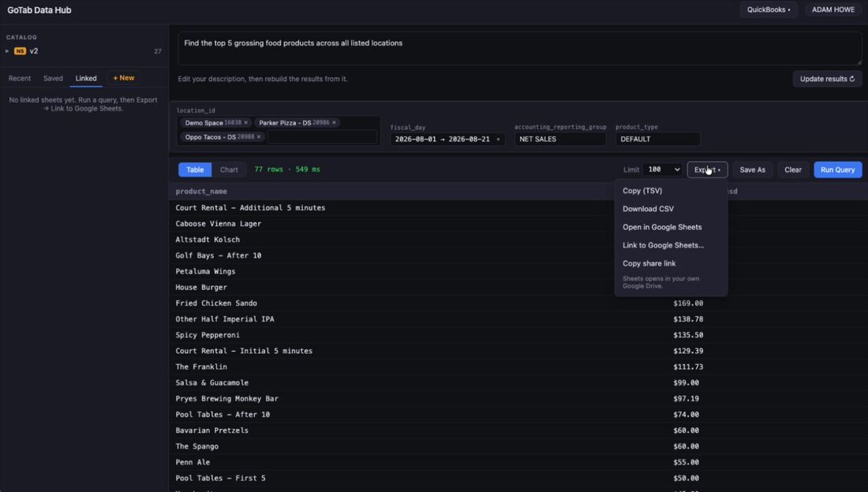Click the $135.50 value cell
Image resolution: width=868 pixels, height=492 pixels.
tap(688, 335)
